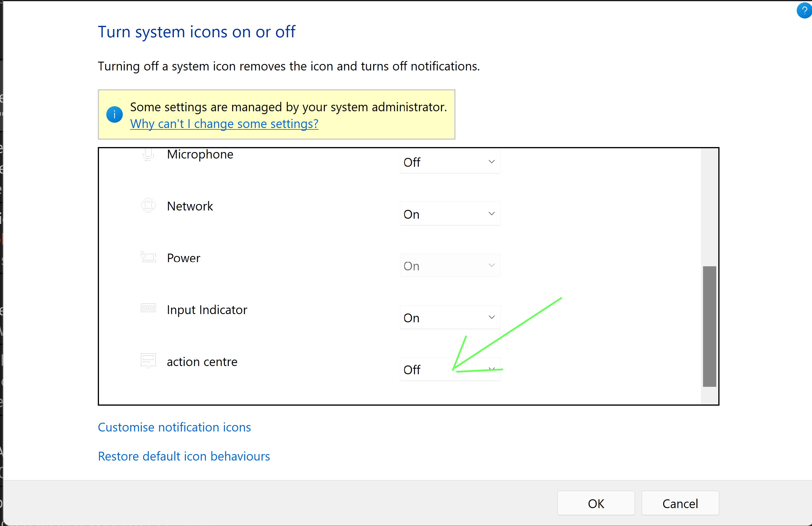Click the Cancel button
Viewport: 812px width, 526px height.
pos(680,503)
